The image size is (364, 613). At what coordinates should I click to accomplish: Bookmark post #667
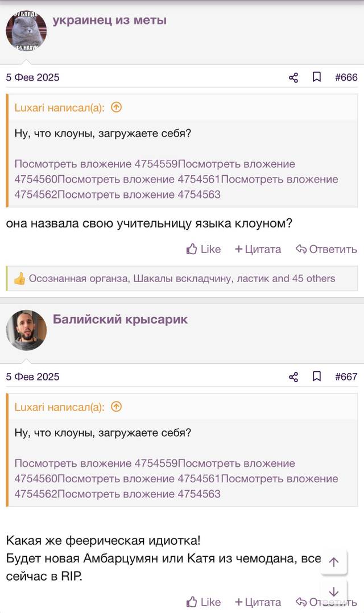[317, 376]
